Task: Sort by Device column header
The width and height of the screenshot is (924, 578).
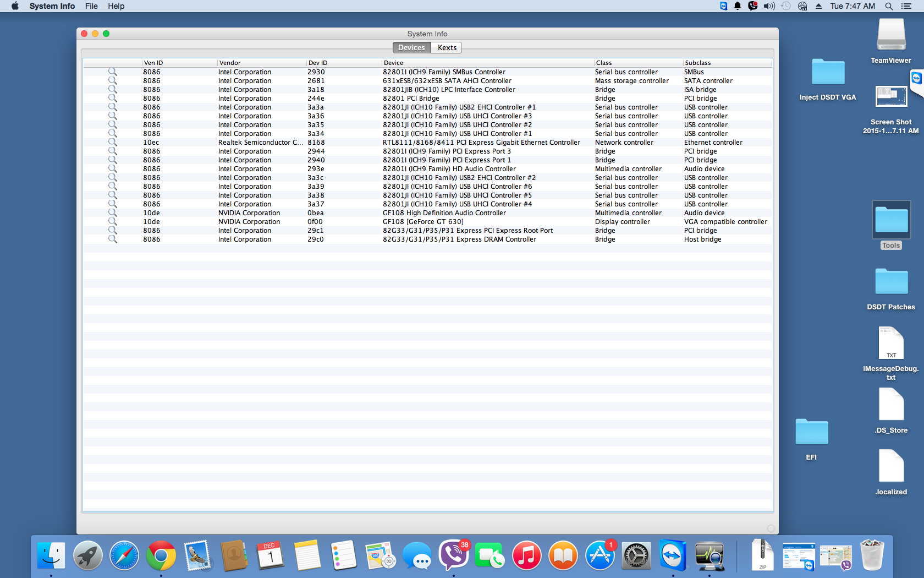Action: (x=488, y=63)
